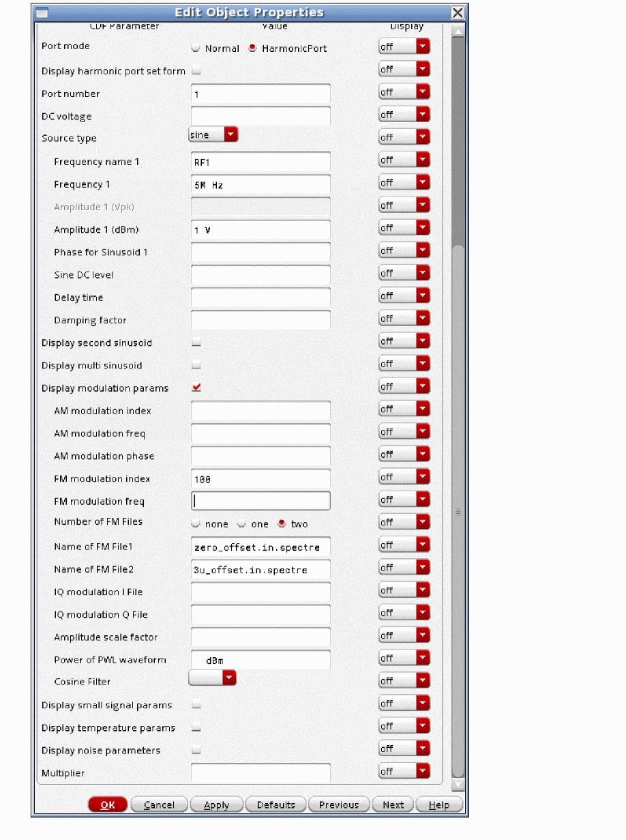Click the Amplitude 1 (dBm) input field
The image size is (626, 840).
pyautogui.click(x=260, y=230)
